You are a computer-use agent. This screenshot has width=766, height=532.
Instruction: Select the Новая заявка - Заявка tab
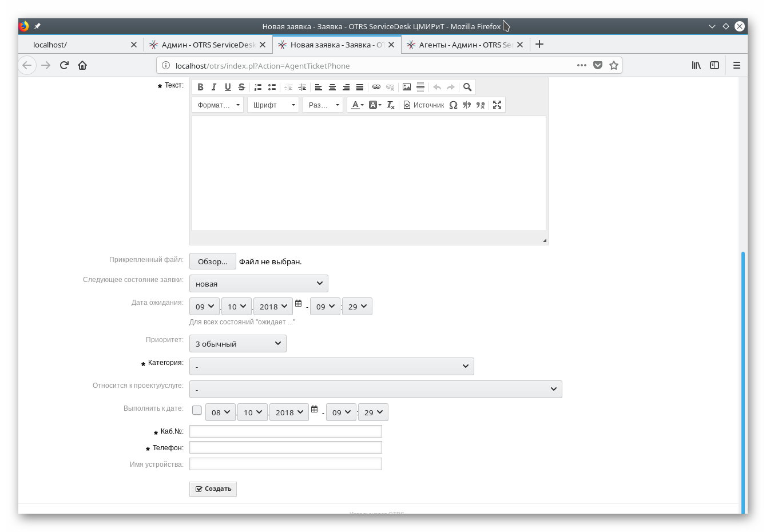[336, 45]
